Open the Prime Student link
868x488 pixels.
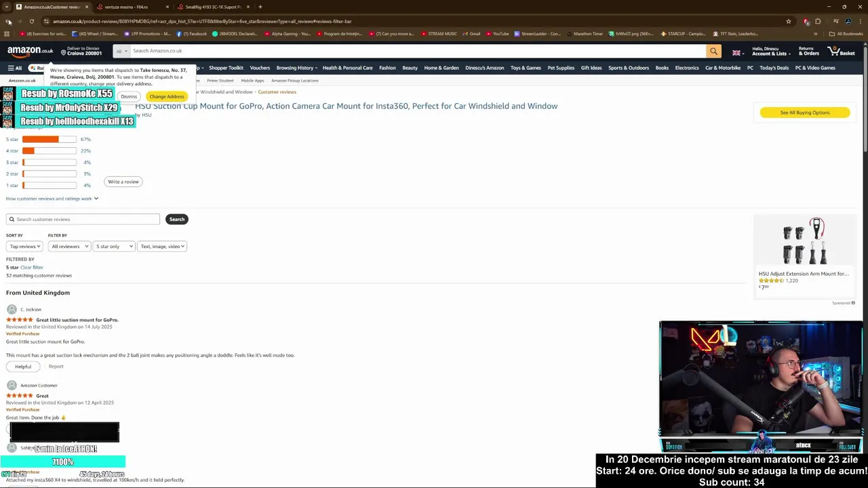pyautogui.click(x=220, y=81)
